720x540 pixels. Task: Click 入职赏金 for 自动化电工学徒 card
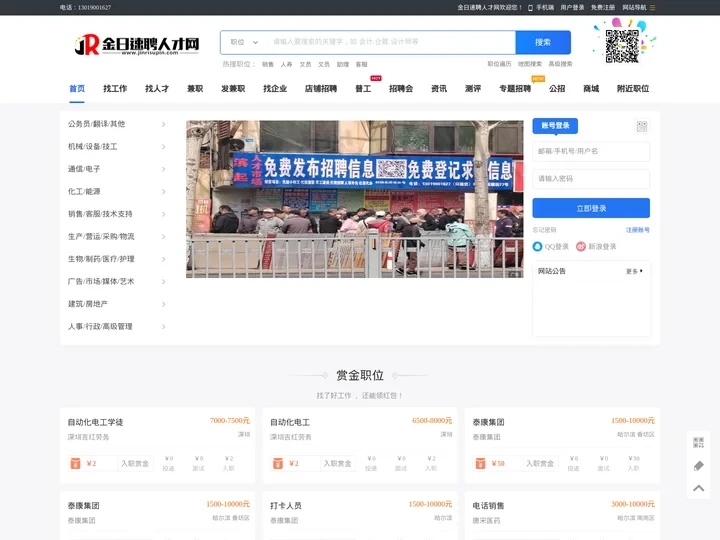[x=135, y=464]
